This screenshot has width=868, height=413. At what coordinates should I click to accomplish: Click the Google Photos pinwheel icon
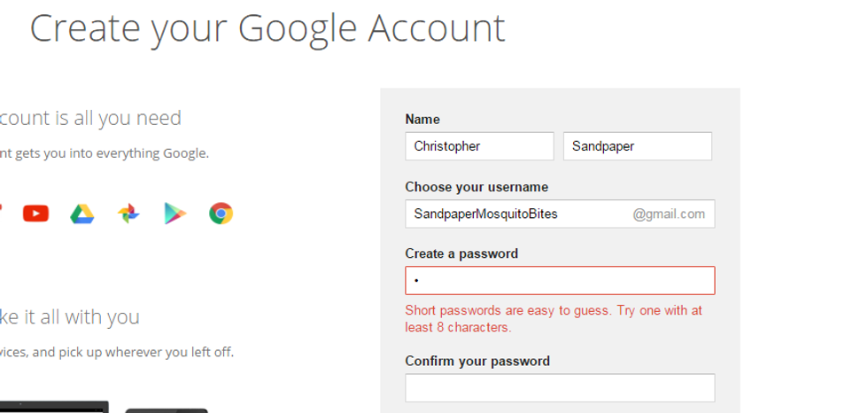(x=128, y=214)
